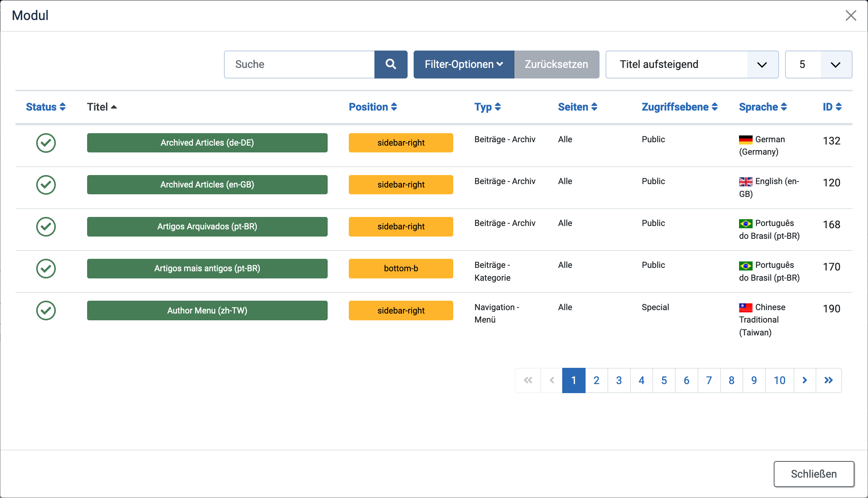This screenshot has height=498, width=868.
Task: Go to the last page double-chevron
Action: pyautogui.click(x=828, y=380)
